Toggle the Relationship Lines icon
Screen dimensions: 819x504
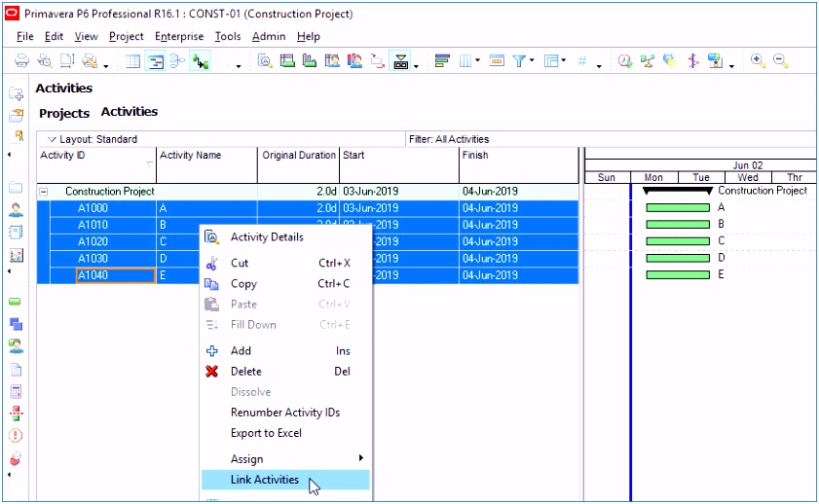201,61
